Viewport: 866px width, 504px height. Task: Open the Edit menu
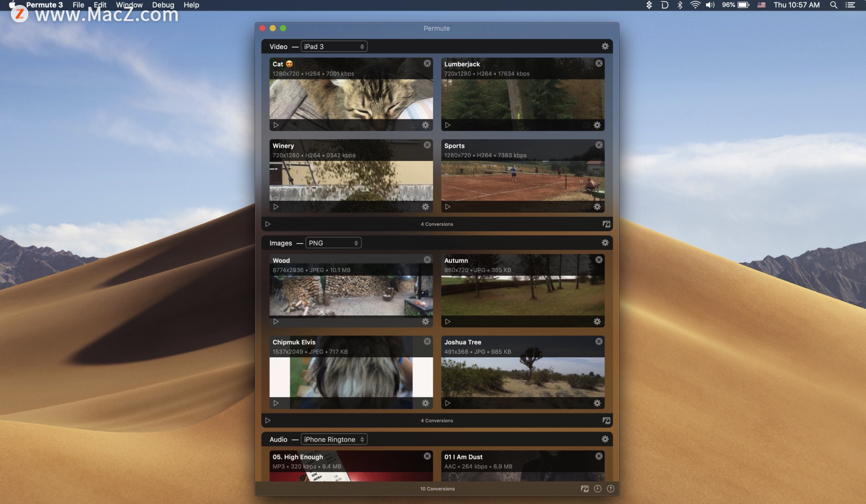(x=100, y=5)
